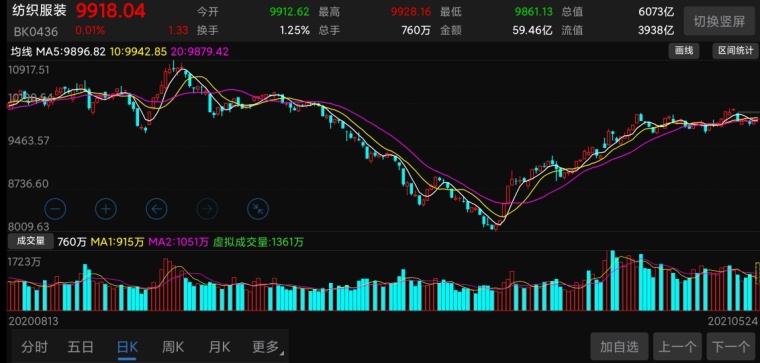Open the 画线 drawing tool
Viewport: 760px width, 363px height.
(x=684, y=51)
